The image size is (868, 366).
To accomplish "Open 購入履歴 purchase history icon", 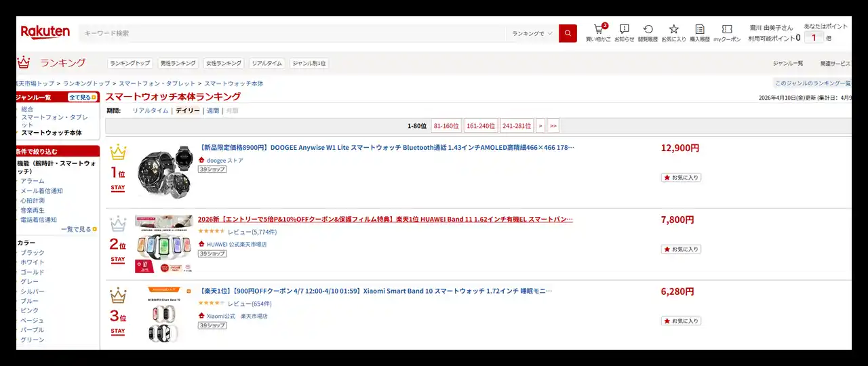I will point(700,30).
